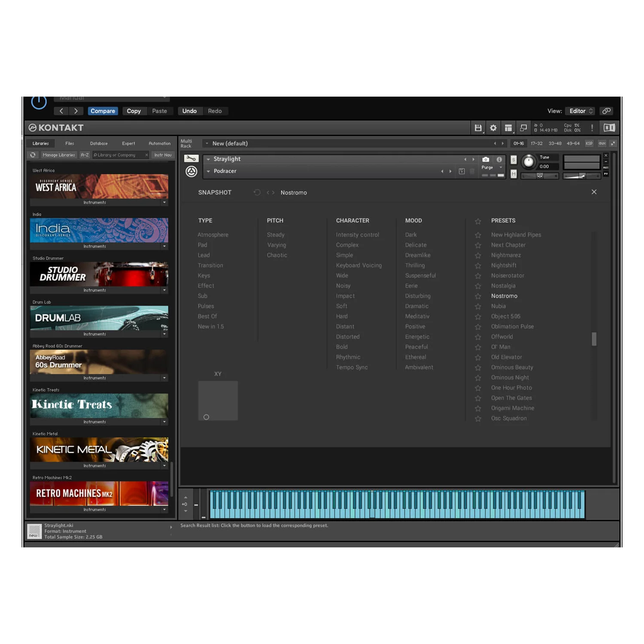Click the instrument info icon

click(x=499, y=159)
